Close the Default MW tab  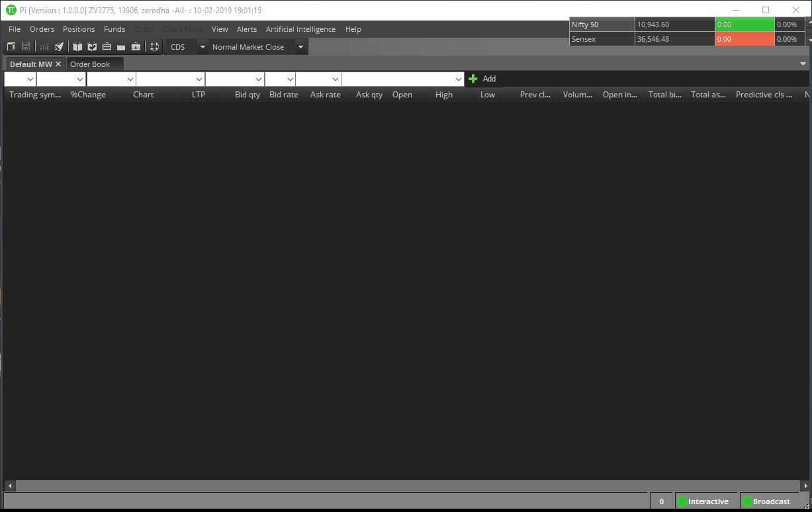[58, 64]
